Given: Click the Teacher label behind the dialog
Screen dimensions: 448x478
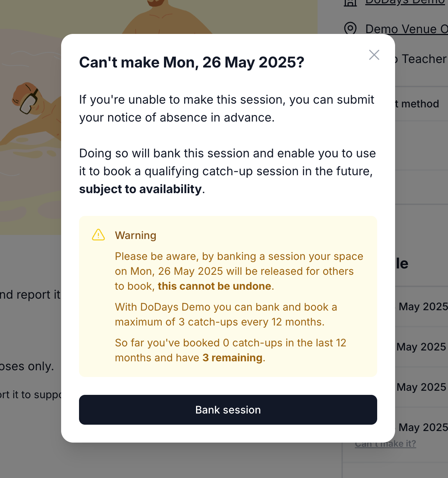Looking at the screenshot, I should (x=424, y=59).
